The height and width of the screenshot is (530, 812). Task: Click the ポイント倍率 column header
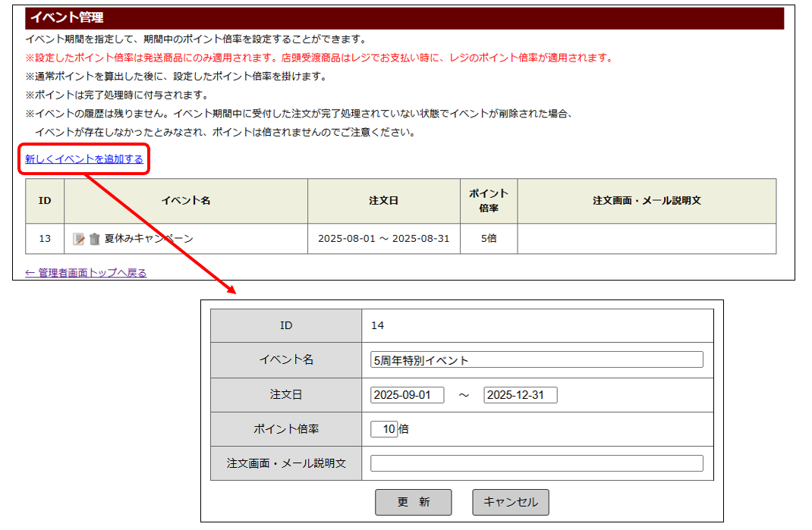(489, 201)
